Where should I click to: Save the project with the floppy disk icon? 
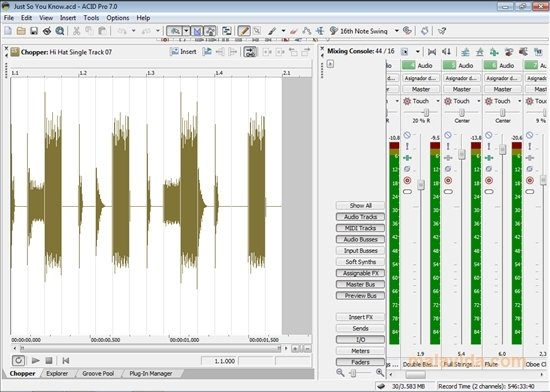(x=34, y=31)
